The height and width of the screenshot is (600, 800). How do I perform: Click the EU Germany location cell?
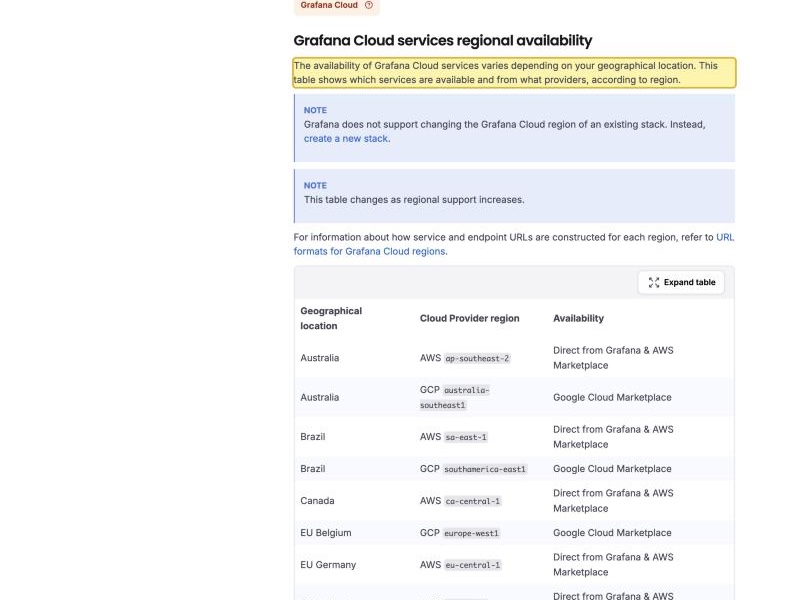328,565
